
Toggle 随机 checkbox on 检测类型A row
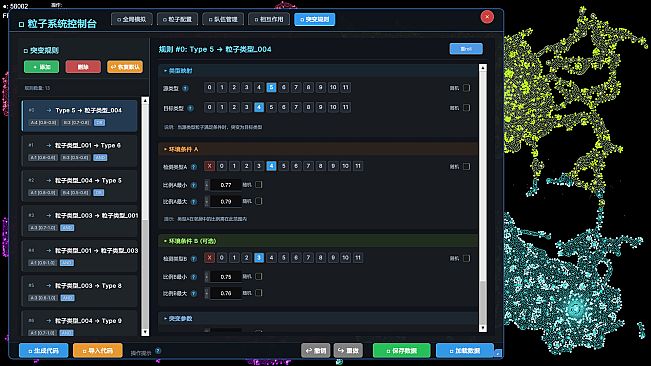pos(467,166)
